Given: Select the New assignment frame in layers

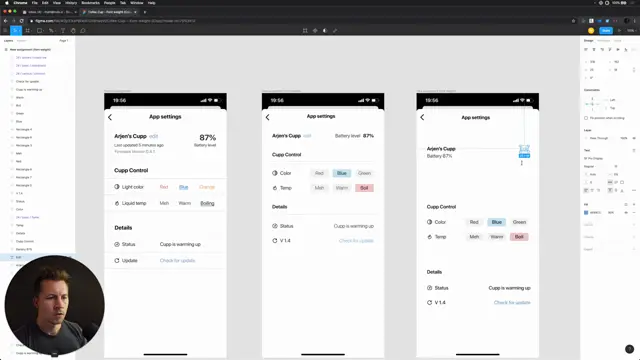Looking at the screenshot, I should click(x=30, y=50).
